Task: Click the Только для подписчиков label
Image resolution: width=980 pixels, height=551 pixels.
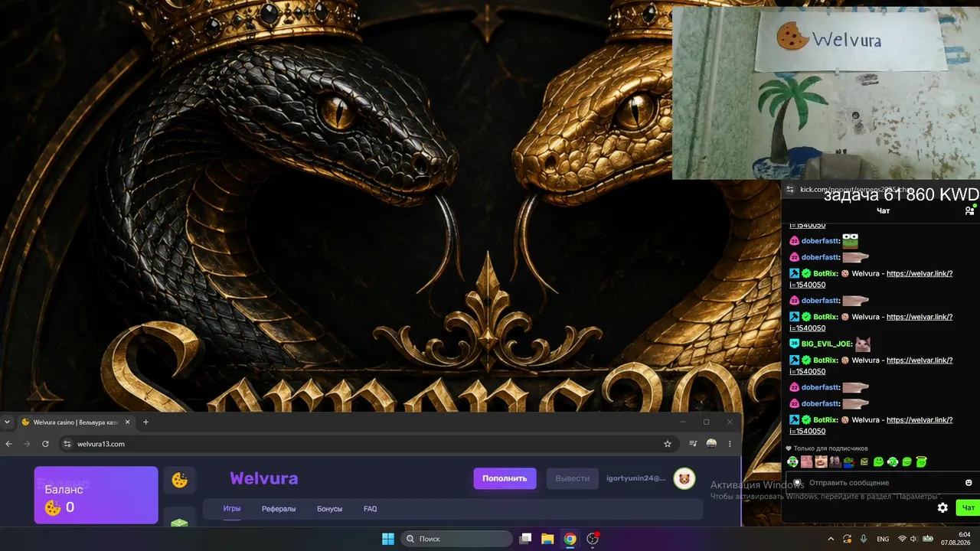Action: pos(831,448)
